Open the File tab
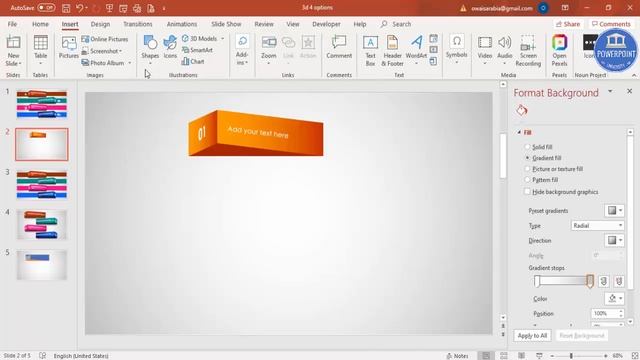The image size is (640, 360). point(12,24)
